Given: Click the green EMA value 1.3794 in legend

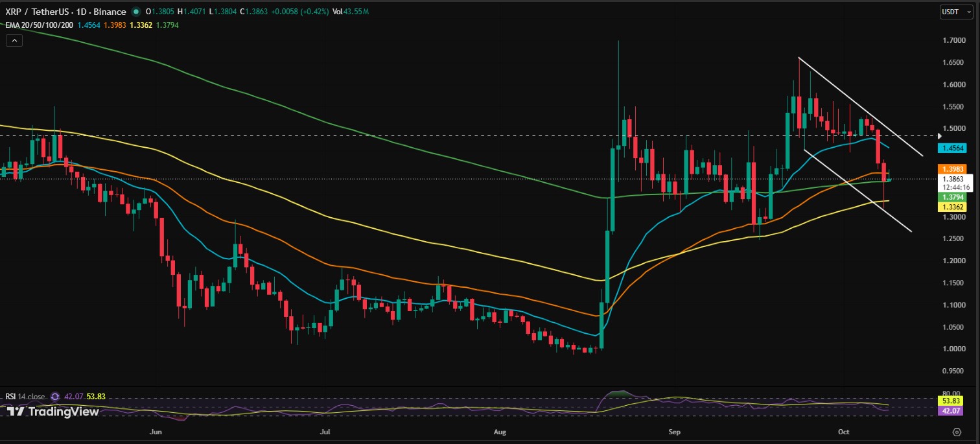Looking at the screenshot, I should [x=167, y=25].
